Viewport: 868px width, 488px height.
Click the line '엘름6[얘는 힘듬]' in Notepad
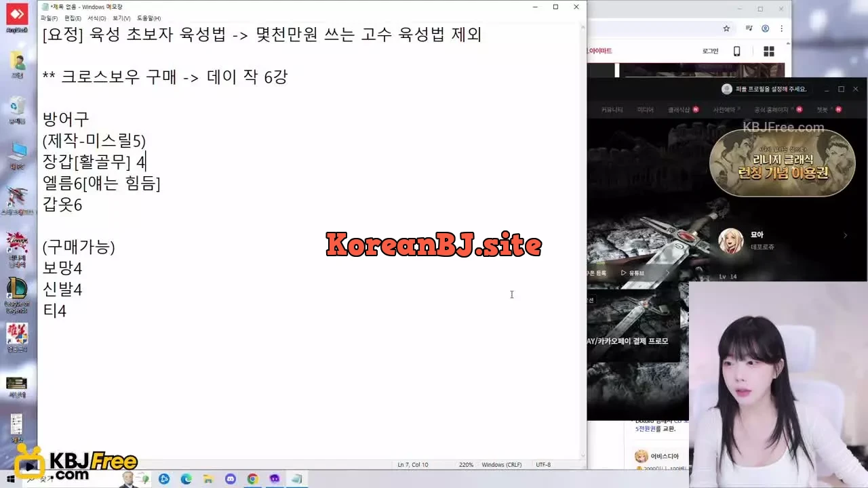tap(101, 183)
